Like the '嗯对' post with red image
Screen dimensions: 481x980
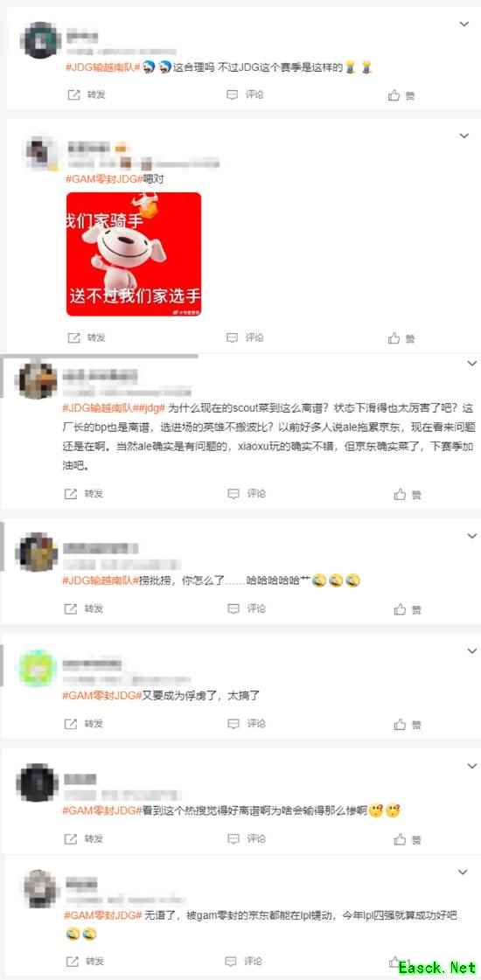click(401, 338)
